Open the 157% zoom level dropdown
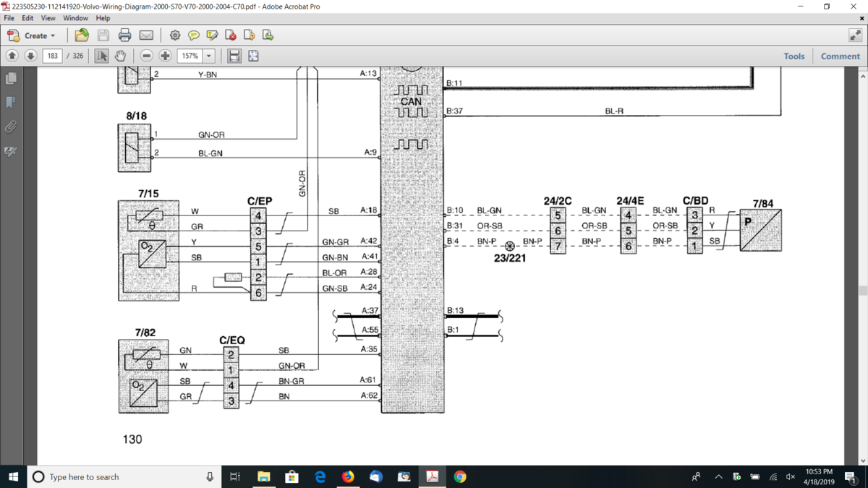This screenshot has height=488, width=868. click(x=209, y=56)
